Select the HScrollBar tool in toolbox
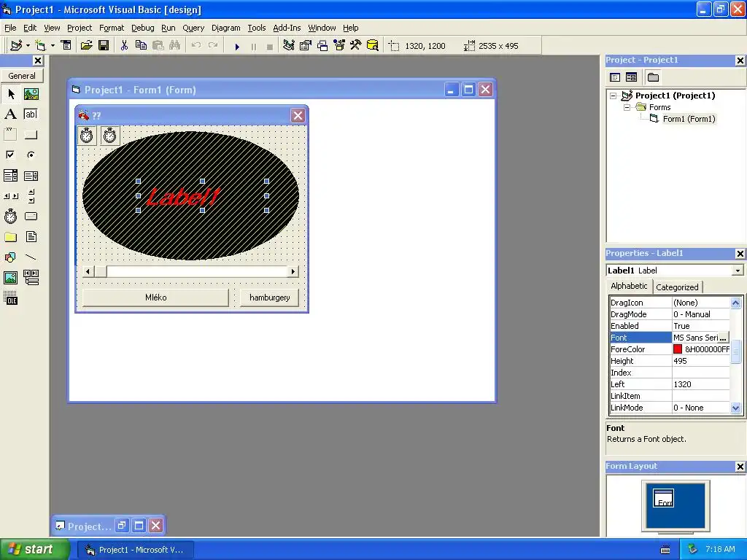Screen dimensions: 747x560 [x=10, y=195]
